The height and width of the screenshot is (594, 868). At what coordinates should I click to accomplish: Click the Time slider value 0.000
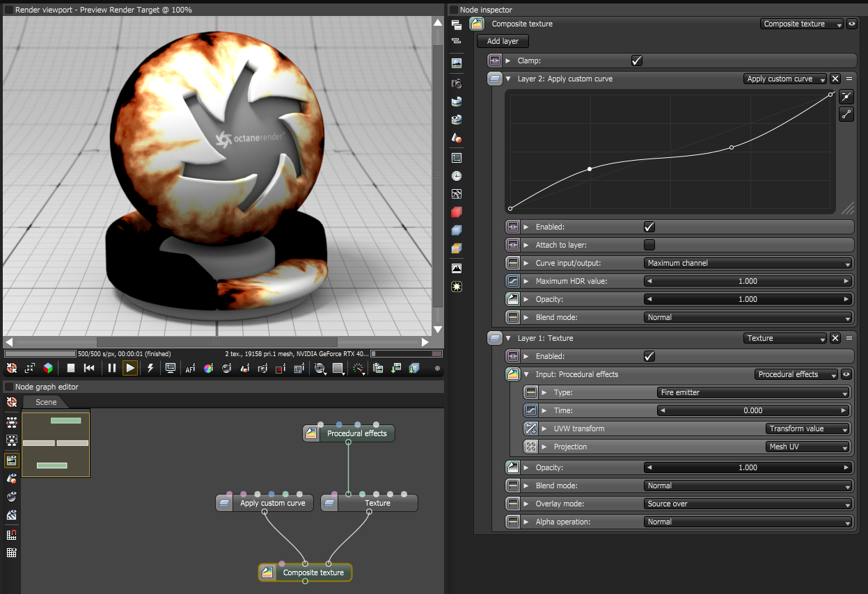(754, 410)
